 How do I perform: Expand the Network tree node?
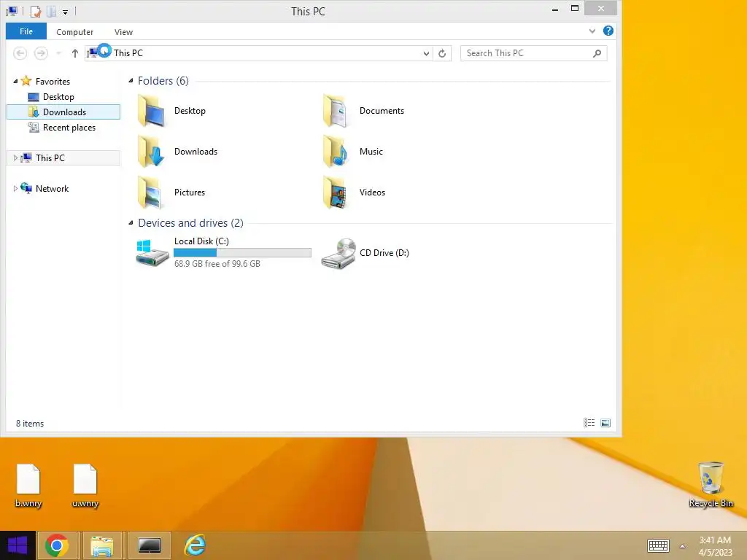15,189
